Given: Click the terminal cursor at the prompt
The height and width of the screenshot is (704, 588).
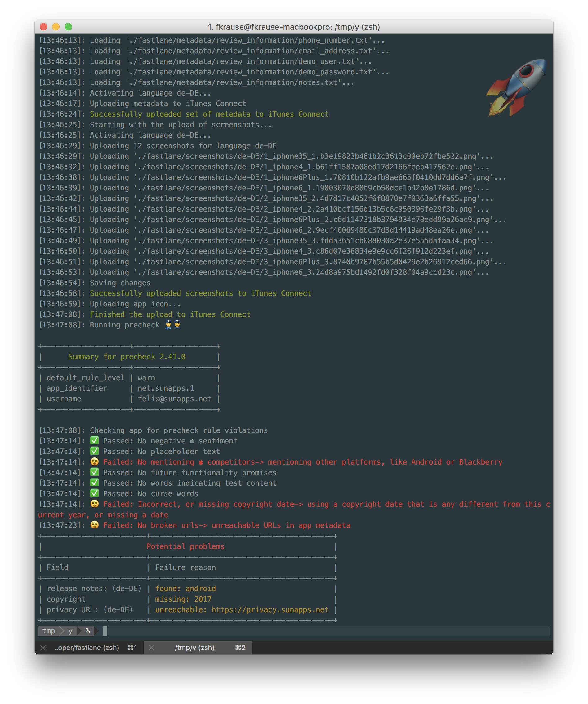Looking at the screenshot, I should coord(105,631).
